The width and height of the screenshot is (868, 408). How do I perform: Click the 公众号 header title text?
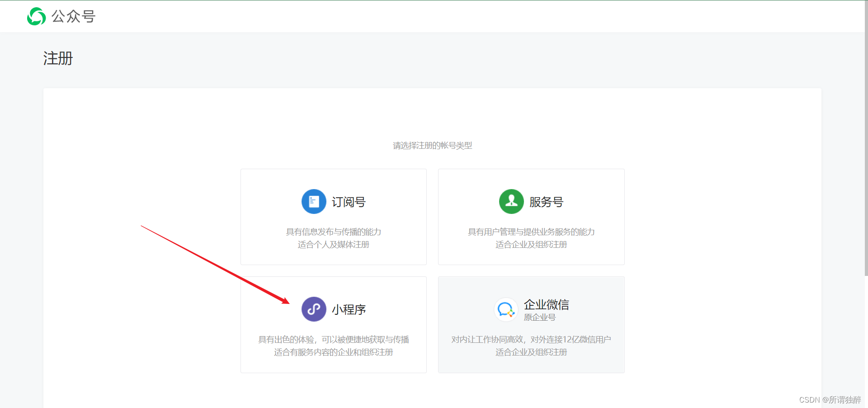click(x=73, y=16)
